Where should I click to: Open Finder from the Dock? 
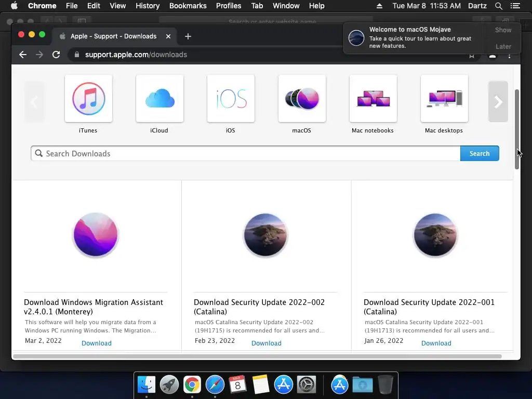tap(147, 385)
